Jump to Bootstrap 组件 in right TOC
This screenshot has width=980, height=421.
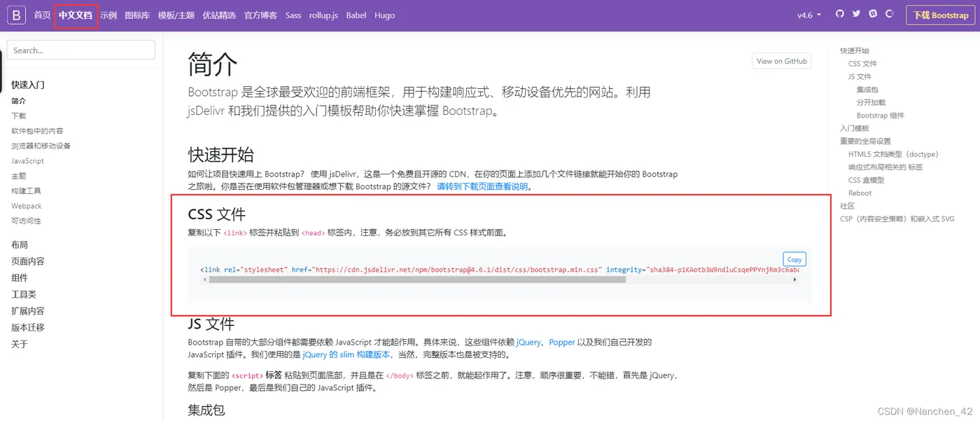pyautogui.click(x=881, y=116)
